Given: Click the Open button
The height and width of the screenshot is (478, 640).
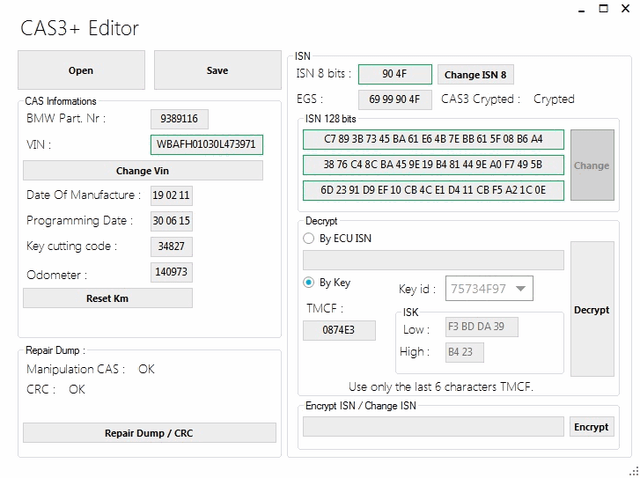Looking at the screenshot, I should coord(81,70).
